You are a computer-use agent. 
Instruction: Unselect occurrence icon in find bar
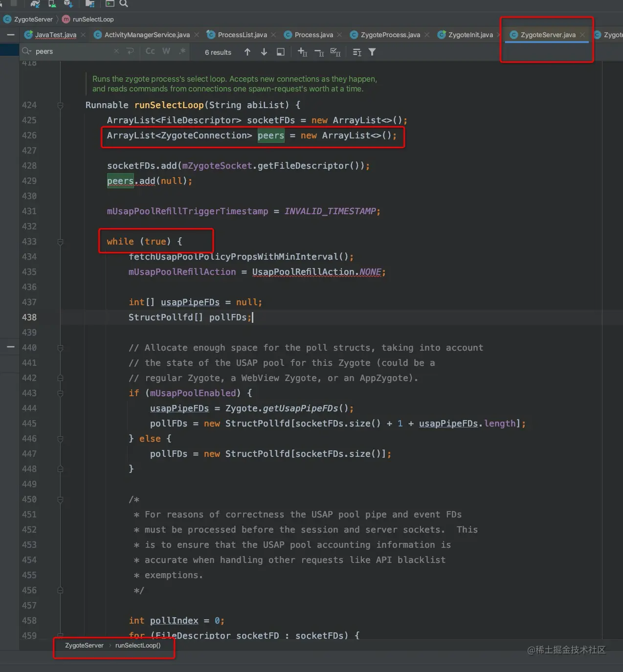[319, 52]
